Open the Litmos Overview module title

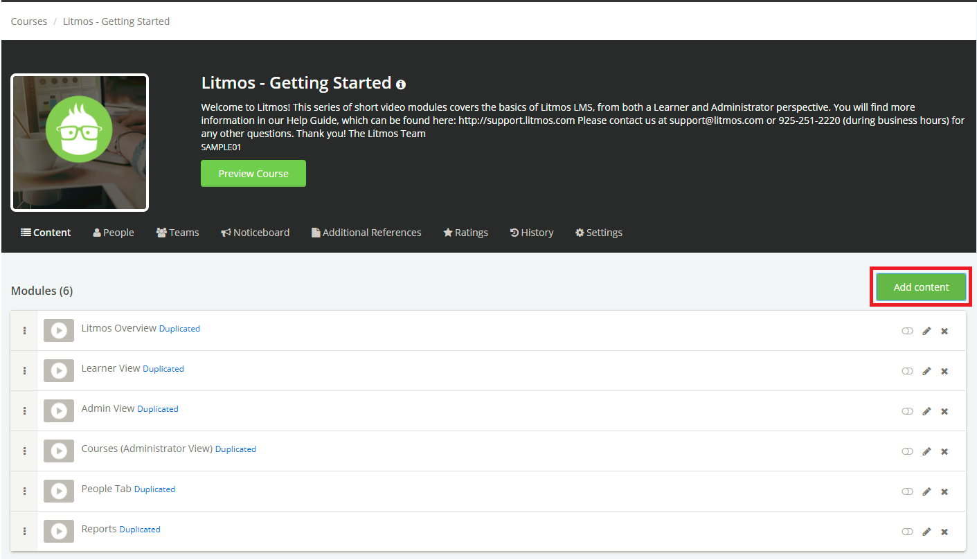coord(119,328)
